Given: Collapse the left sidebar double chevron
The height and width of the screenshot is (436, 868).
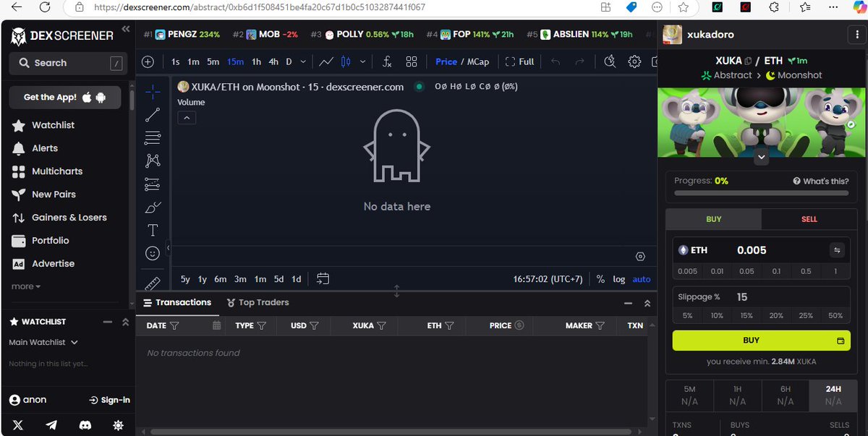Looking at the screenshot, I should click(x=126, y=29).
